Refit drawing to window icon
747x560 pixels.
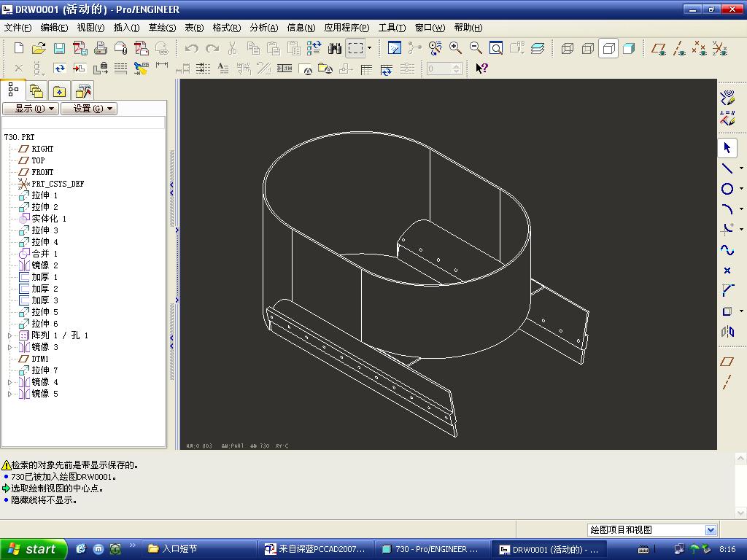click(x=496, y=48)
